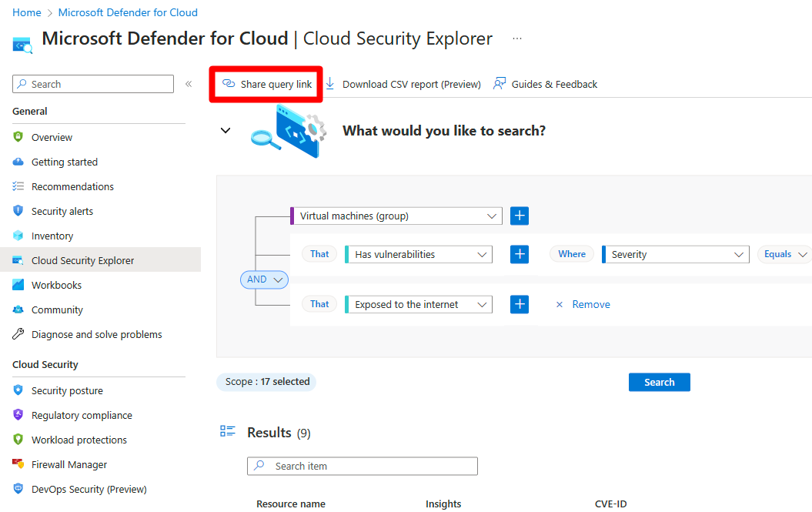Viewport: 812px width, 512px height.
Task: Click the Diagnose and solve problems wrench icon
Action: tap(18, 333)
